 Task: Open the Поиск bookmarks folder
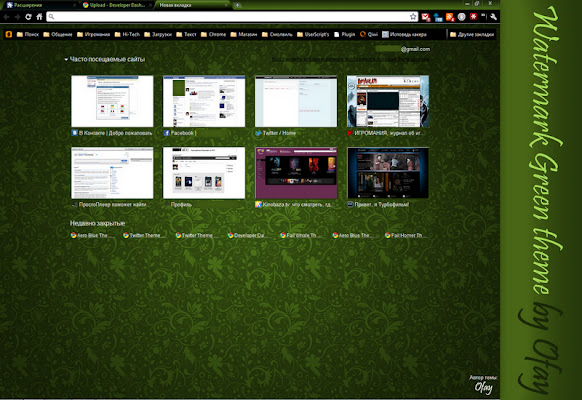click(28, 35)
